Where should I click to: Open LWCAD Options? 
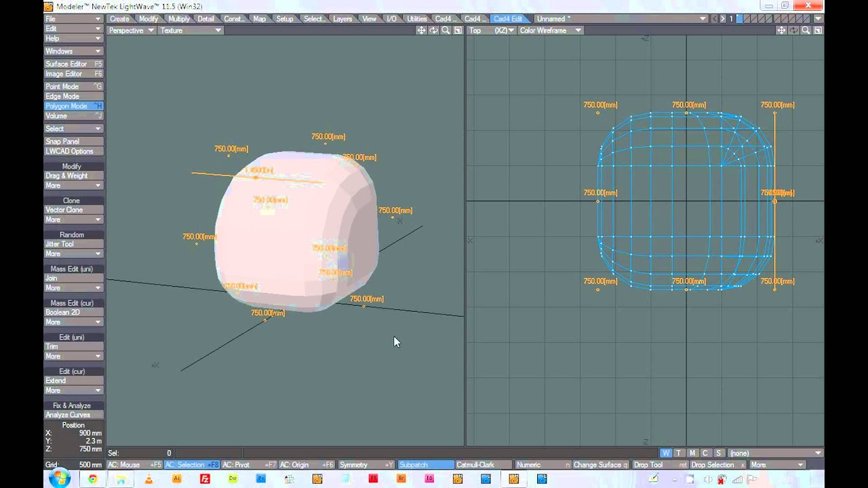coord(73,151)
